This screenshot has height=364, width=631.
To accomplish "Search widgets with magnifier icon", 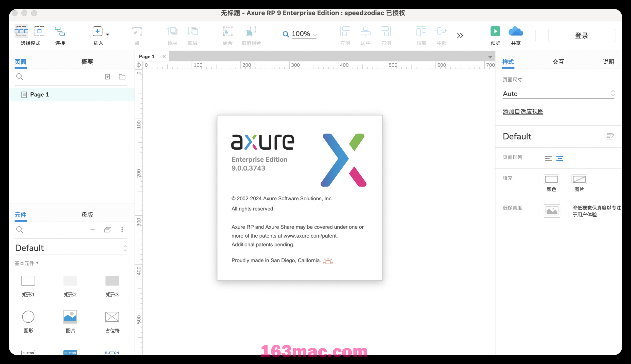I will tap(19, 230).
